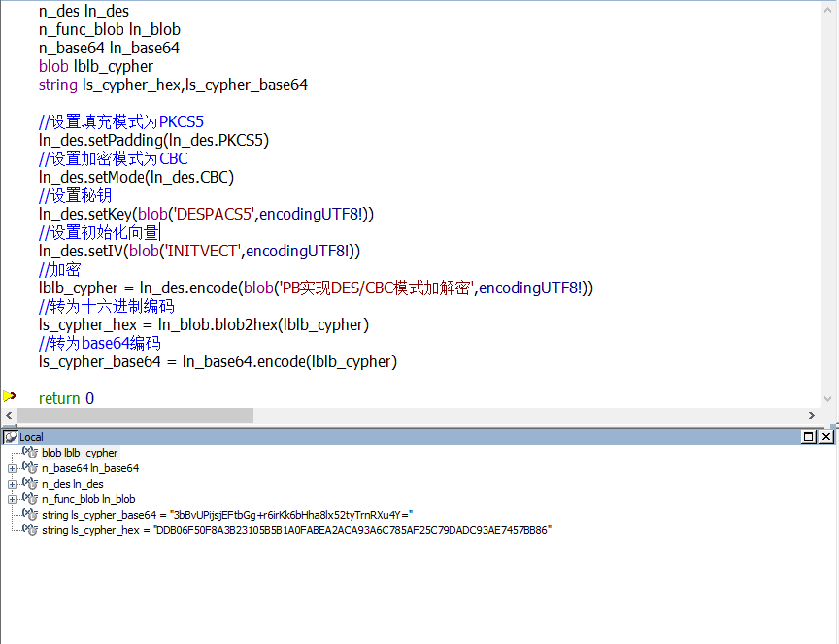Click the ln_des.setMode(ln_des.CBC) line
The image size is (839, 644).
[x=136, y=177]
